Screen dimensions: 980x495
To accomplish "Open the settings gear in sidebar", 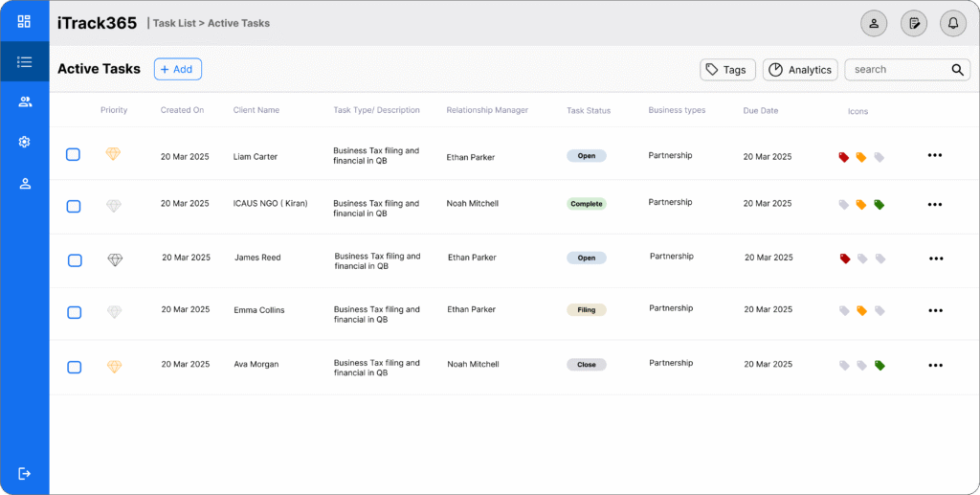I will coord(25,142).
